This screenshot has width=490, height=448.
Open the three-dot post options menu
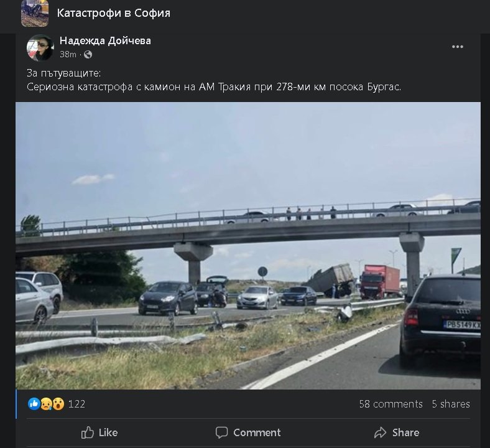[x=458, y=47]
